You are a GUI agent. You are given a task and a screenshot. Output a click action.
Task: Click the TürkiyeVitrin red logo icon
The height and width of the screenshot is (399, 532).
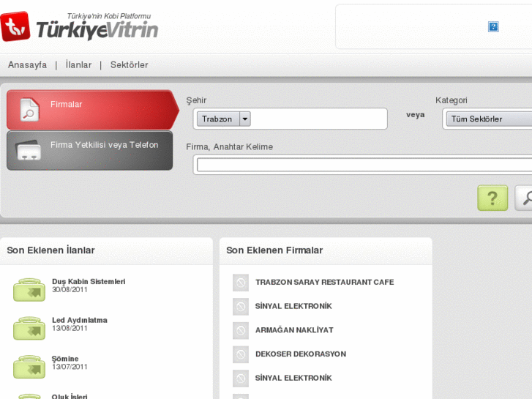pos(15,26)
